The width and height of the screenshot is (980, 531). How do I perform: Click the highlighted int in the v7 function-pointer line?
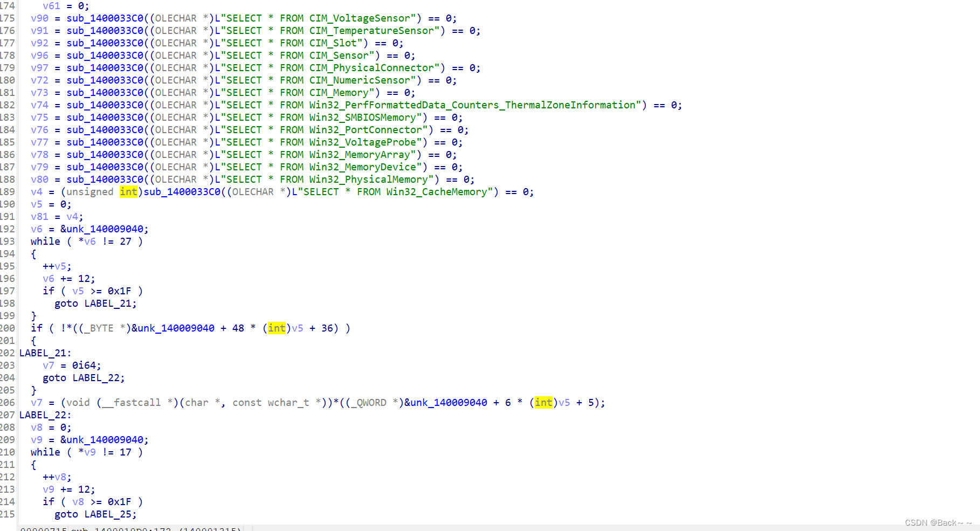543,403
